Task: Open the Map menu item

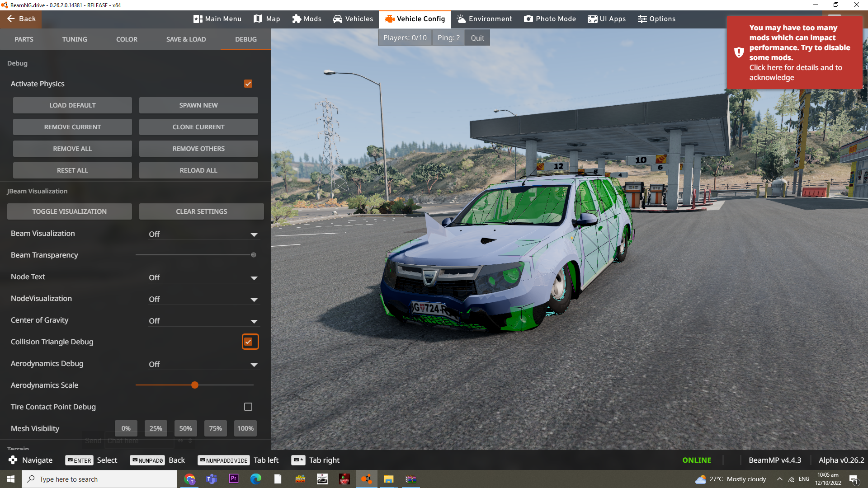Action: [267, 19]
